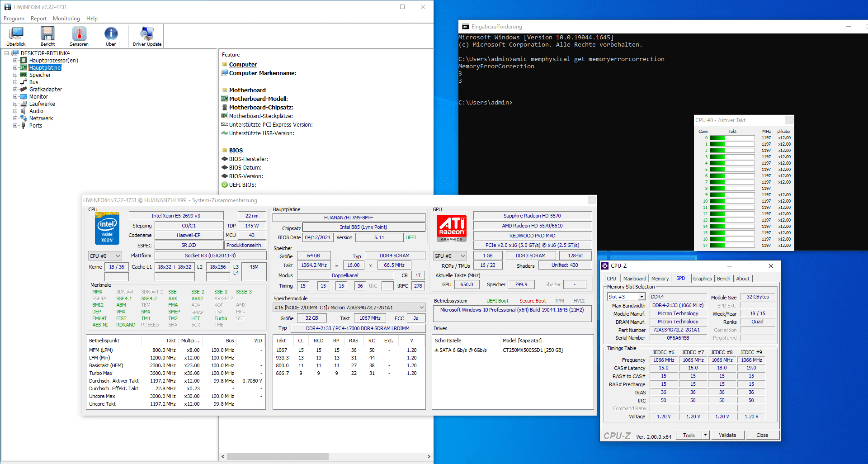The height and width of the screenshot is (464, 868).
Task: Open the Speichermodule module dropdown
Action: click(349, 308)
